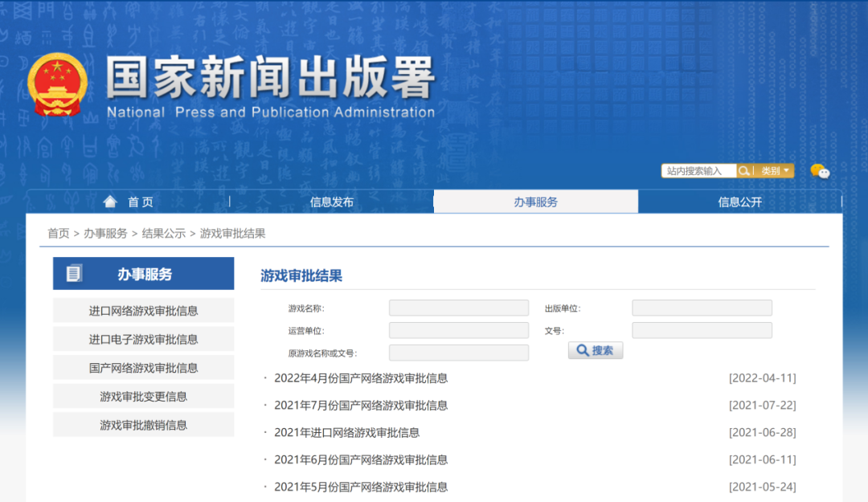Switch to the 信息发布 tab
Viewport: 868px width, 502px height.
[x=334, y=202]
